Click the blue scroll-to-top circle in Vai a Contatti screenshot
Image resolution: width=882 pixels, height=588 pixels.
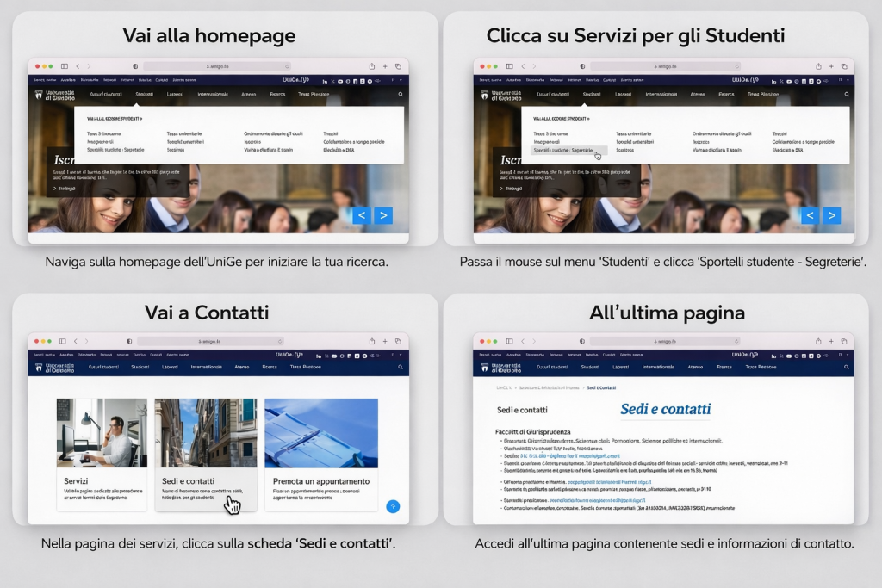393,506
